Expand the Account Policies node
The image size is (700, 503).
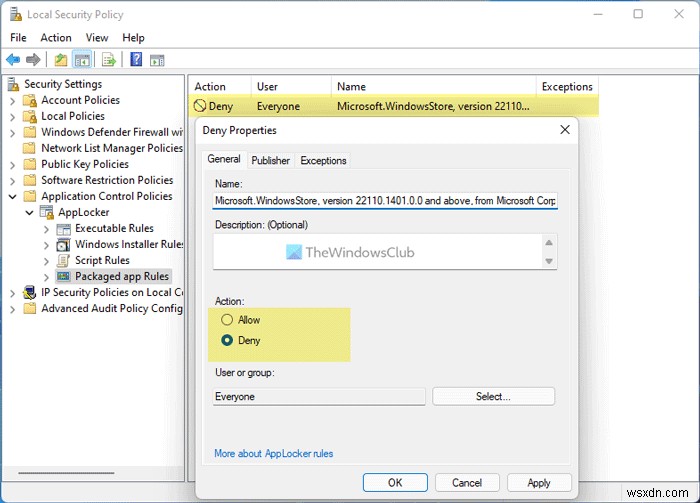[x=13, y=100]
